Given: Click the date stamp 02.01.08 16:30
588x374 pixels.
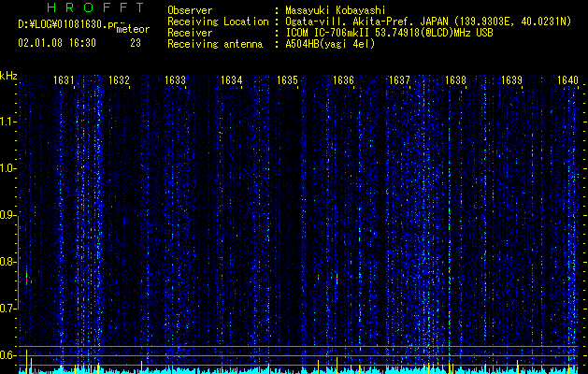Looking at the screenshot, I should click(57, 43).
